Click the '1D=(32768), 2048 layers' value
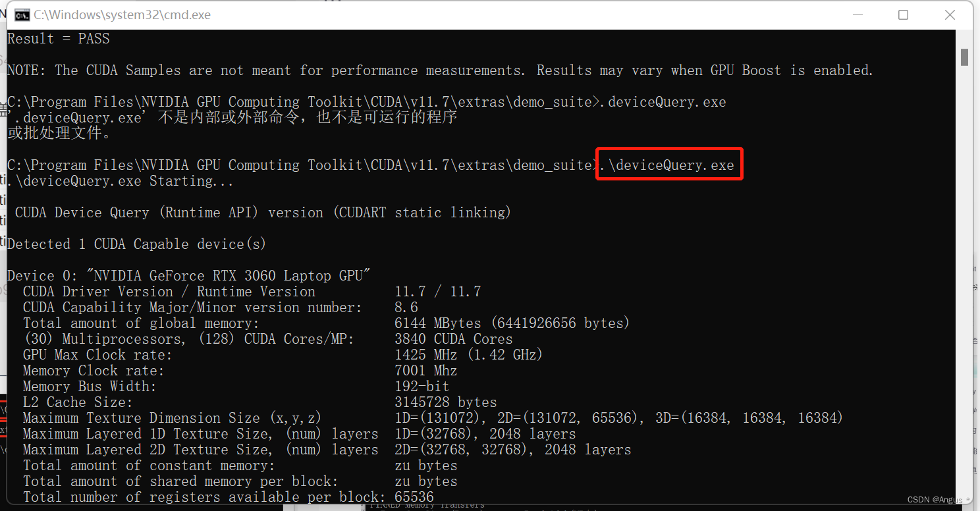Screen dimensions: 980x511 (485, 434)
